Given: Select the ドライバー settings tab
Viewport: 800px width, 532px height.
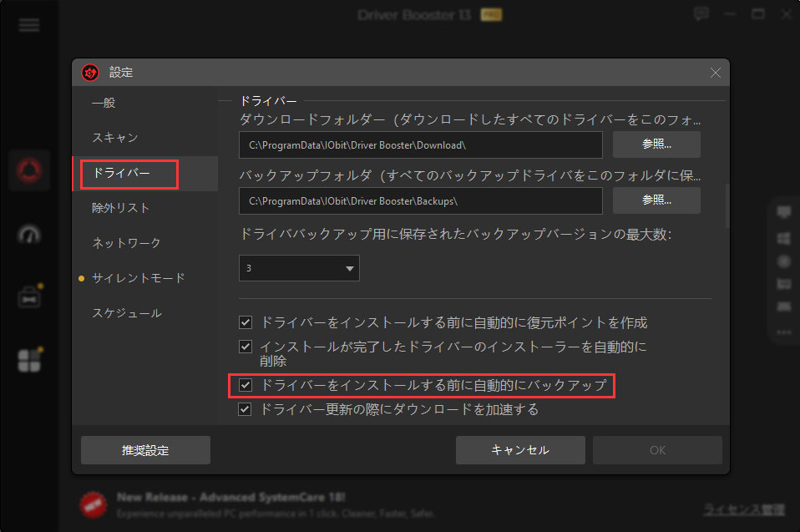Looking at the screenshot, I should point(145,174).
